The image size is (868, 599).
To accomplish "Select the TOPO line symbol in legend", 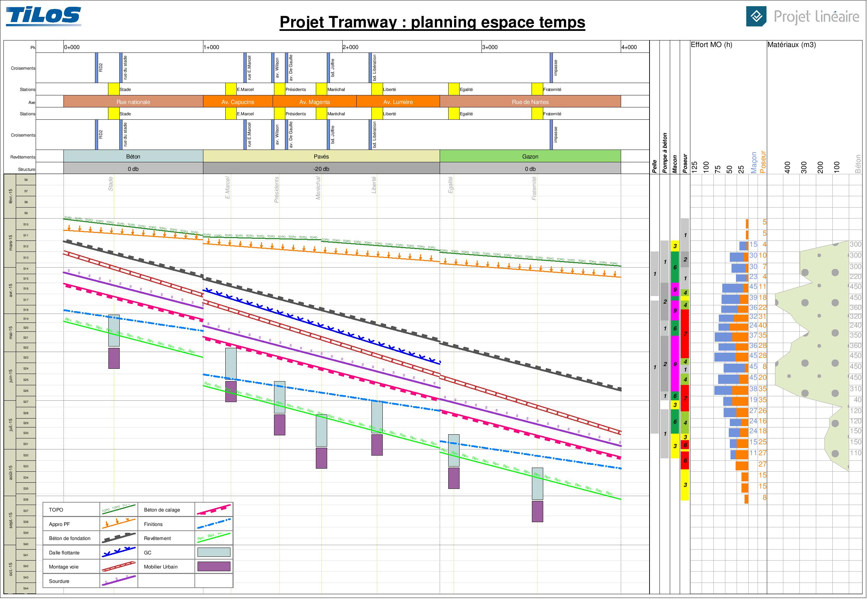I will click(119, 509).
